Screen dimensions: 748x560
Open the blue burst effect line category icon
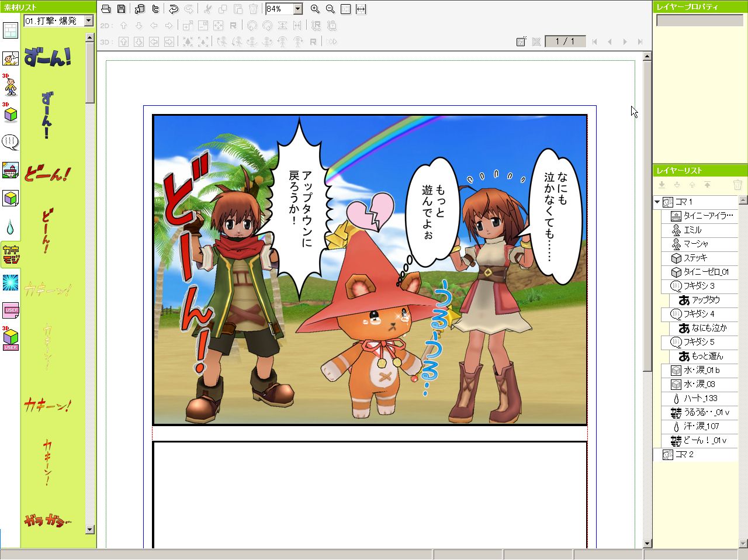tap(11, 283)
